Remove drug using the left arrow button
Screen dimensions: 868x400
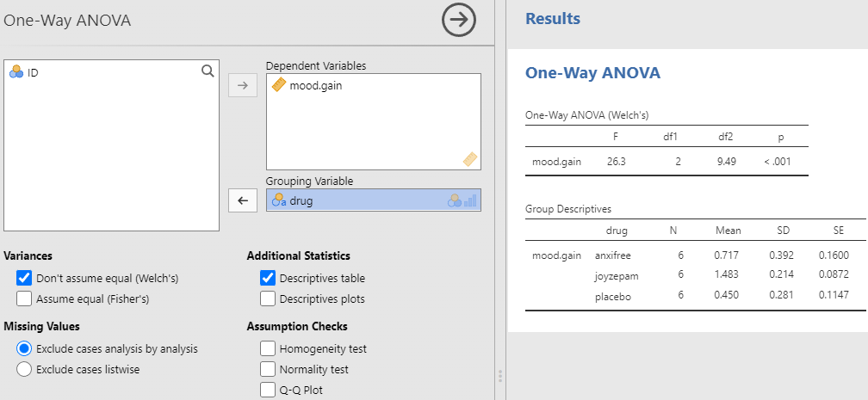[x=242, y=200]
